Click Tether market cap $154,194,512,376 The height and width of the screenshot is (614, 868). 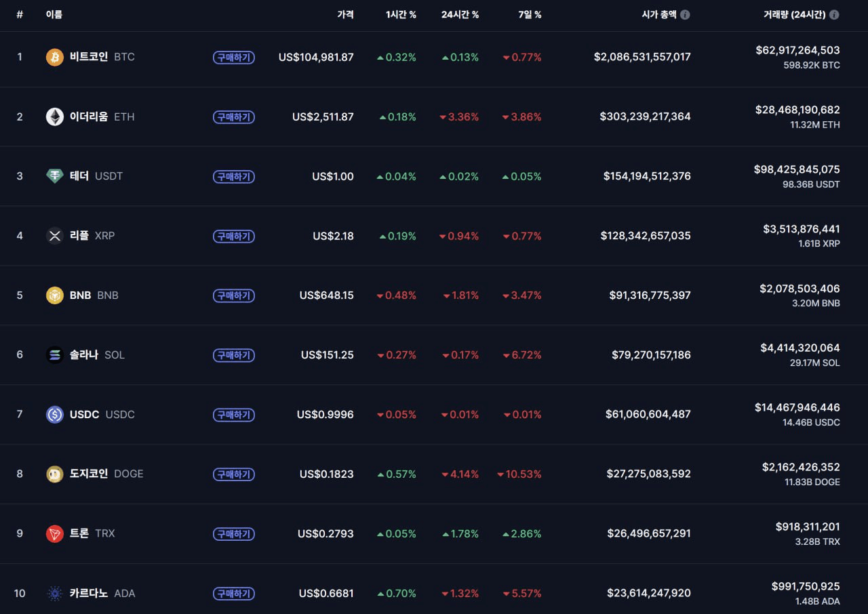tap(647, 177)
